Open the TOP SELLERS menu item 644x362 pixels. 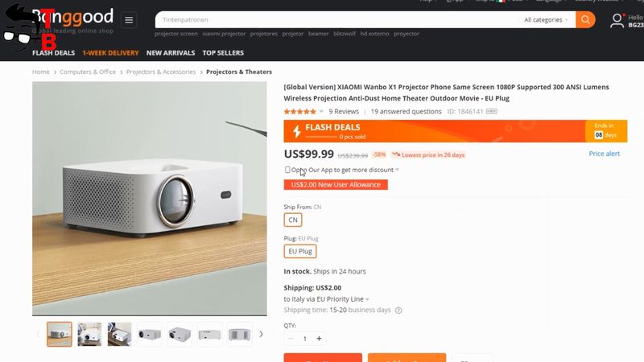223,52
